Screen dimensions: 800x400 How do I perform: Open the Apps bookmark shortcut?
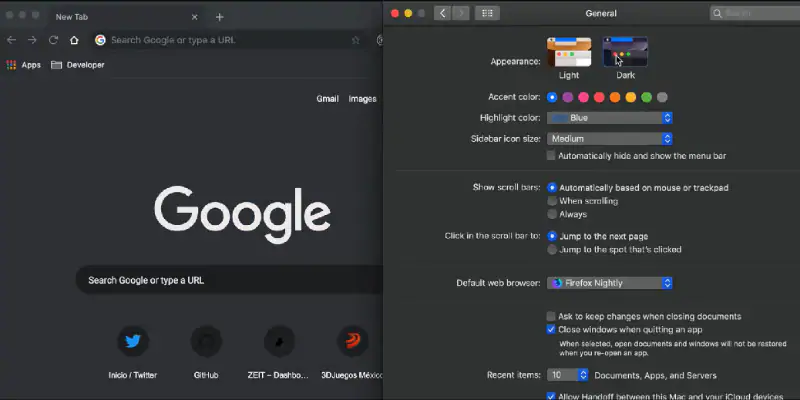point(23,65)
